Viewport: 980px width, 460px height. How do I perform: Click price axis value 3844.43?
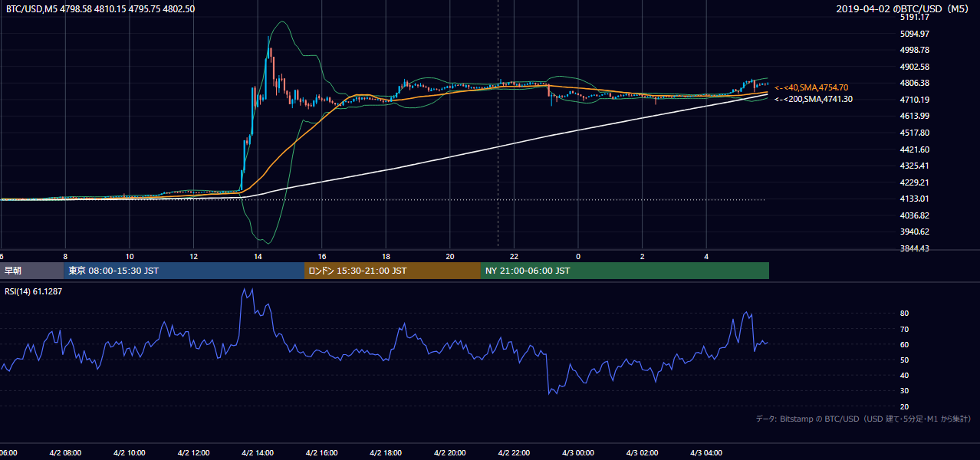(914, 248)
